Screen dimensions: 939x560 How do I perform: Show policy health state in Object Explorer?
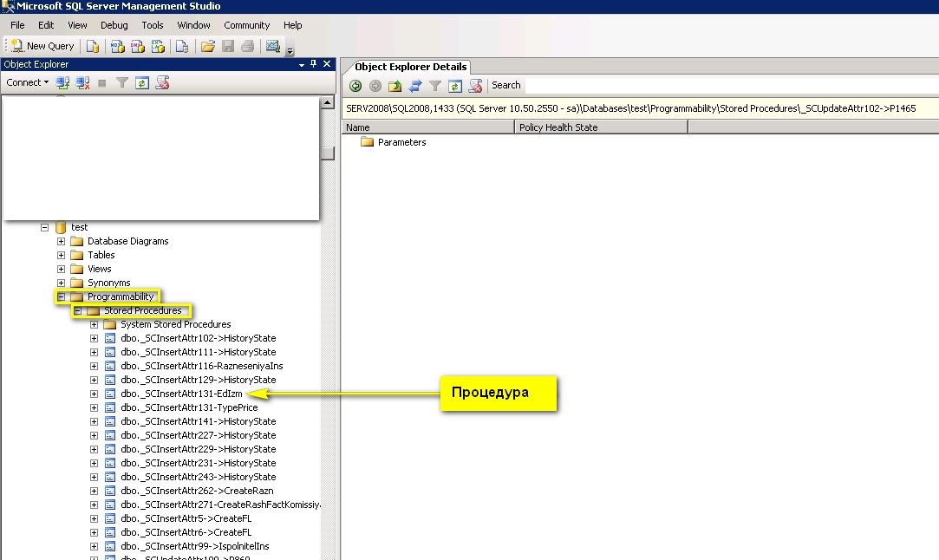(162, 82)
